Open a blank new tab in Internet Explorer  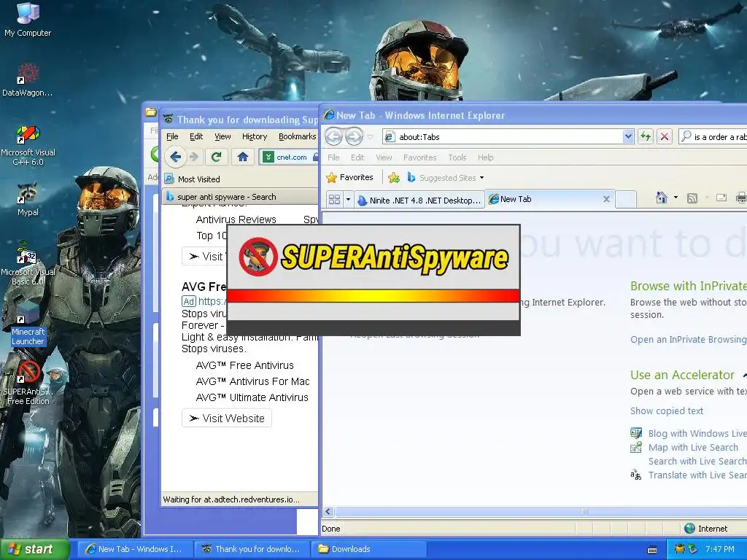pyautogui.click(x=625, y=199)
